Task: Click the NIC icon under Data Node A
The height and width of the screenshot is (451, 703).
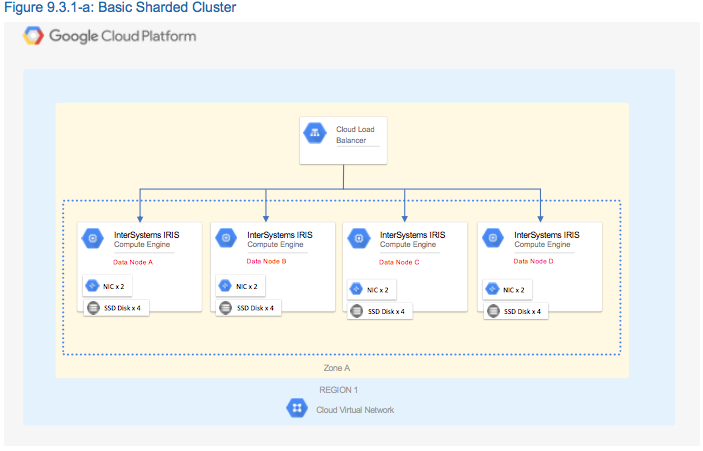Action: point(92,286)
